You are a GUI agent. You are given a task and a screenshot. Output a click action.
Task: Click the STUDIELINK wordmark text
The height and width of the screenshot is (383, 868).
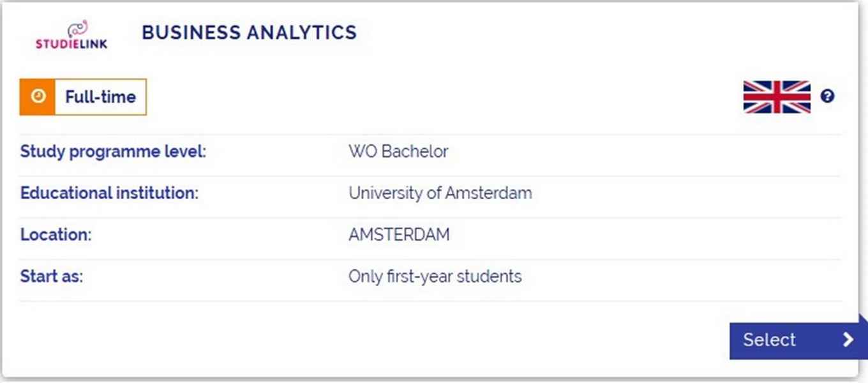[71, 44]
